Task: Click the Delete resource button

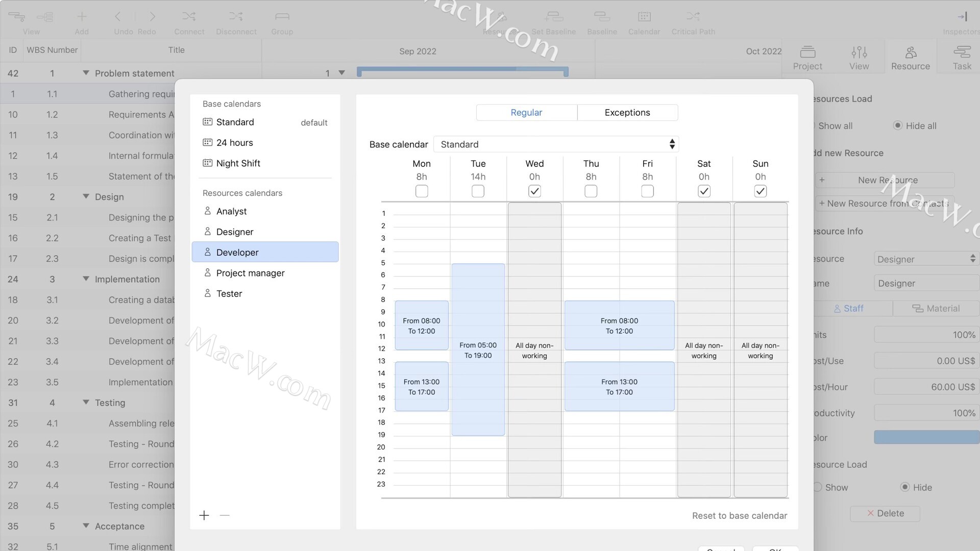Action: point(885,514)
